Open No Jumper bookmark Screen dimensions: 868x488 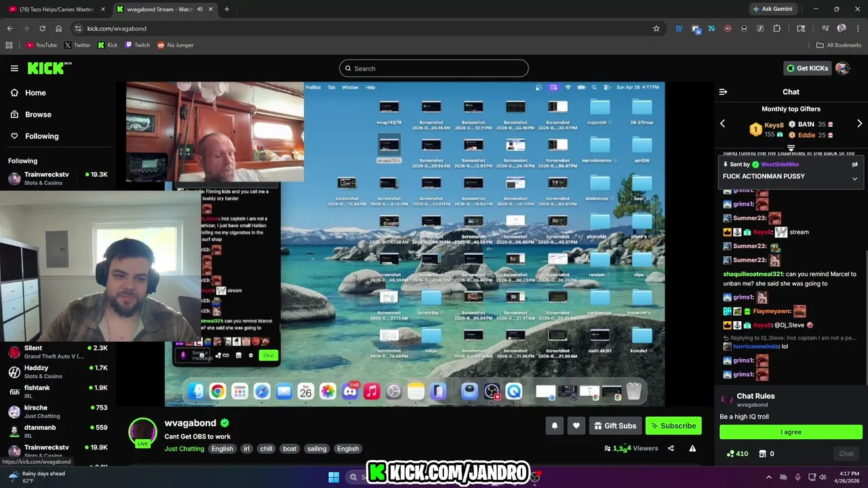[x=175, y=45]
